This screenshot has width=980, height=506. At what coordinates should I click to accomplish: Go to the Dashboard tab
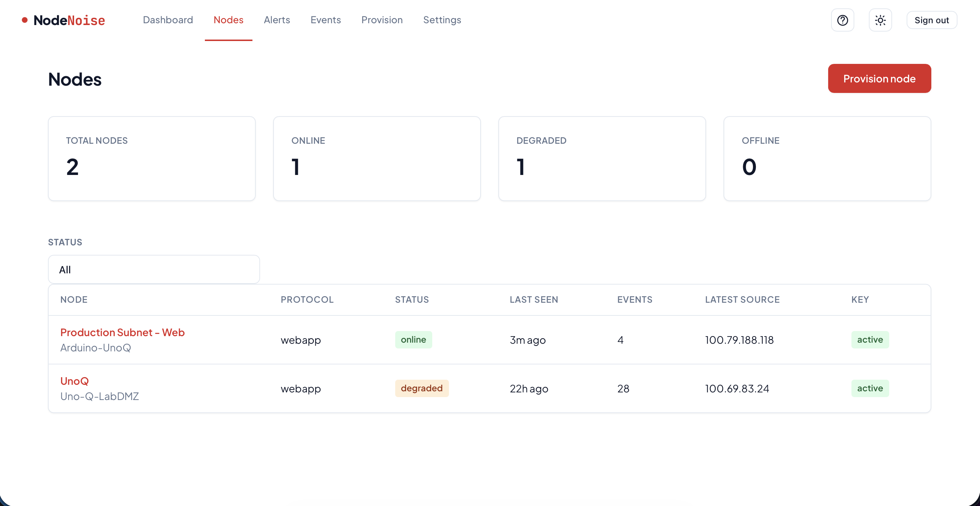coord(168,20)
